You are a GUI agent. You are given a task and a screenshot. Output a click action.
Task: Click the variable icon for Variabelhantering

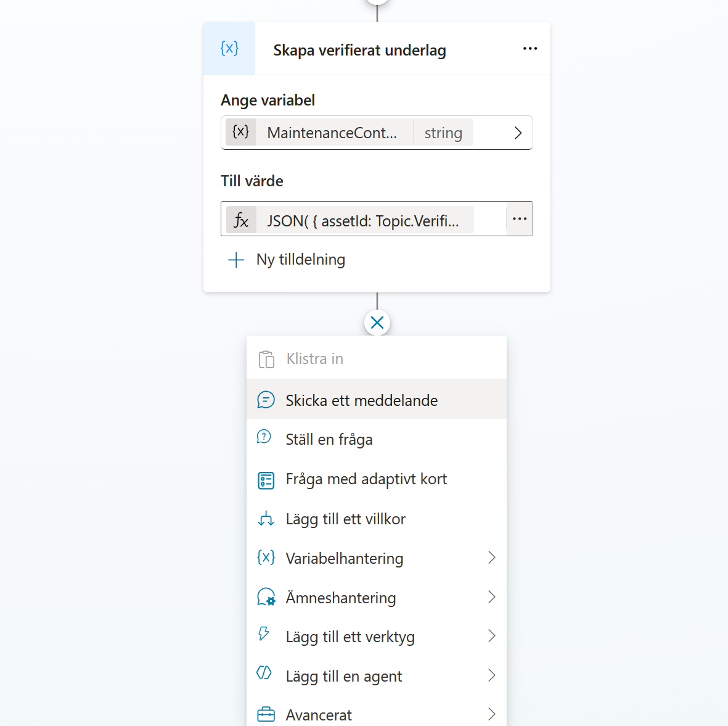coord(266,558)
